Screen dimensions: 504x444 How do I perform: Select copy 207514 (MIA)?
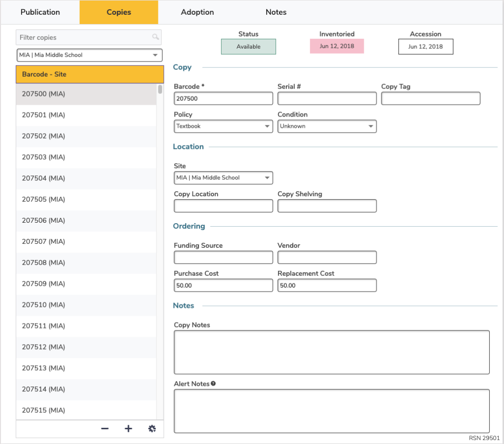pyautogui.click(x=86, y=389)
